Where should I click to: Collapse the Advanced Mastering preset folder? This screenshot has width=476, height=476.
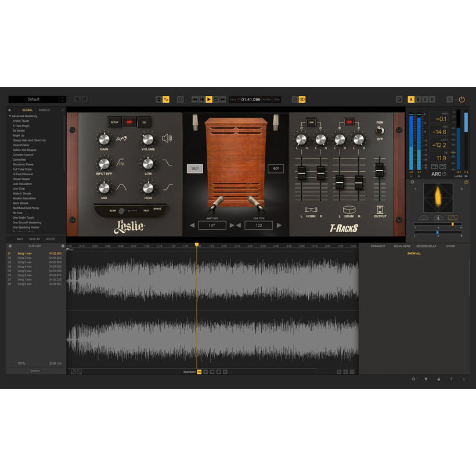[10, 116]
